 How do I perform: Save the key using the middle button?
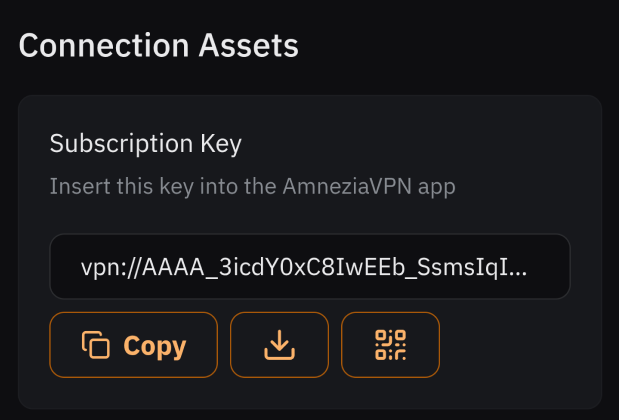[280, 345]
